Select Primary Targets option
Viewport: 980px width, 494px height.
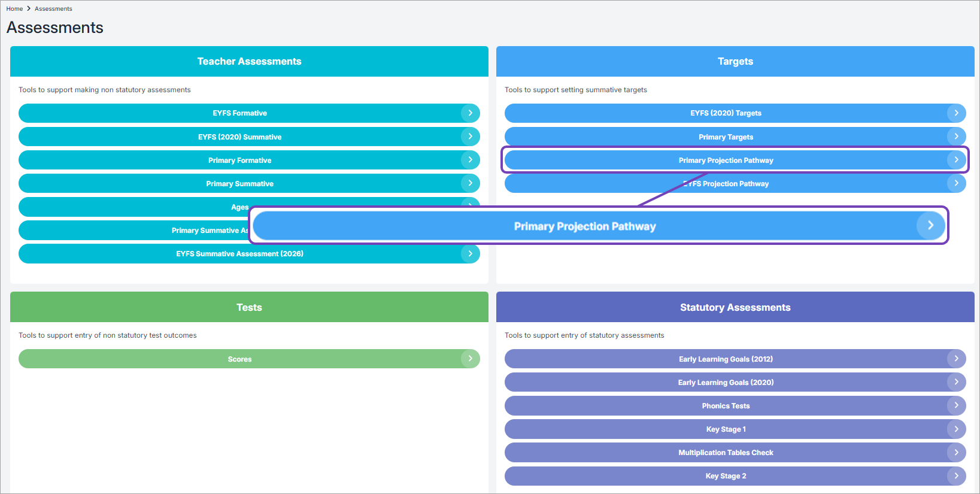tap(726, 137)
